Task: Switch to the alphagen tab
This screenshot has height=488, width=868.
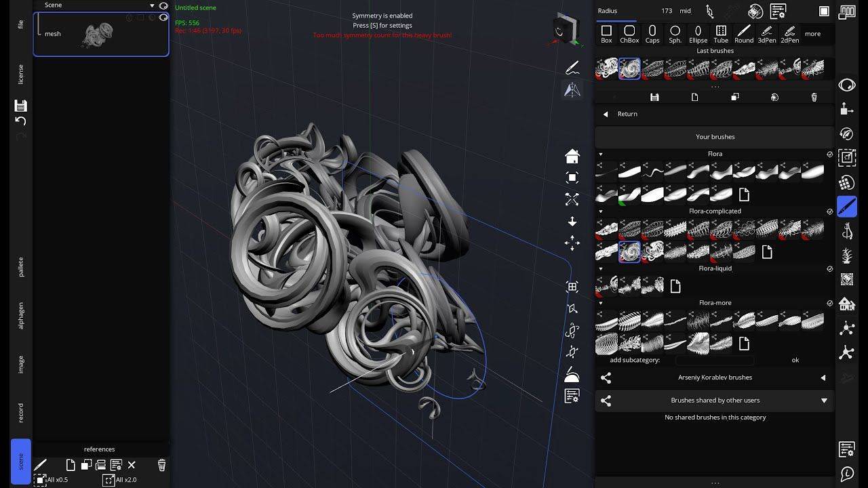Action: pyautogui.click(x=21, y=315)
